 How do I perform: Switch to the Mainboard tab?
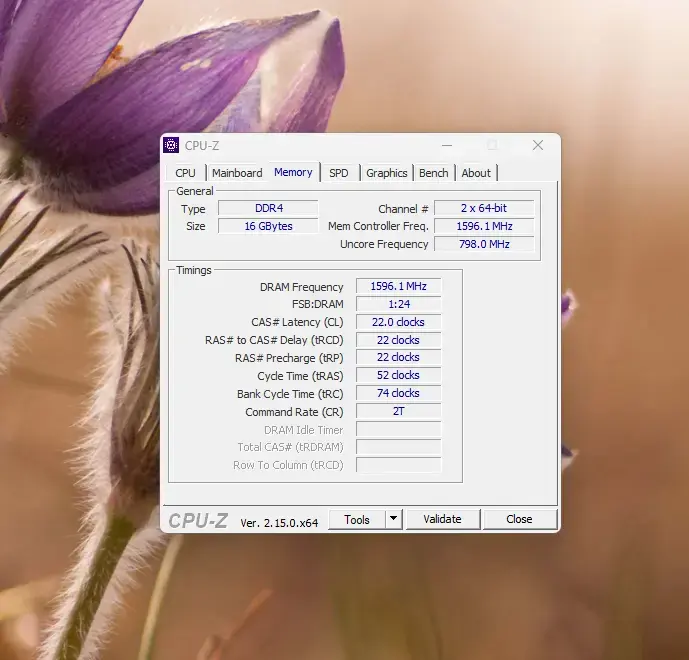pyautogui.click(x=237, y=173)
